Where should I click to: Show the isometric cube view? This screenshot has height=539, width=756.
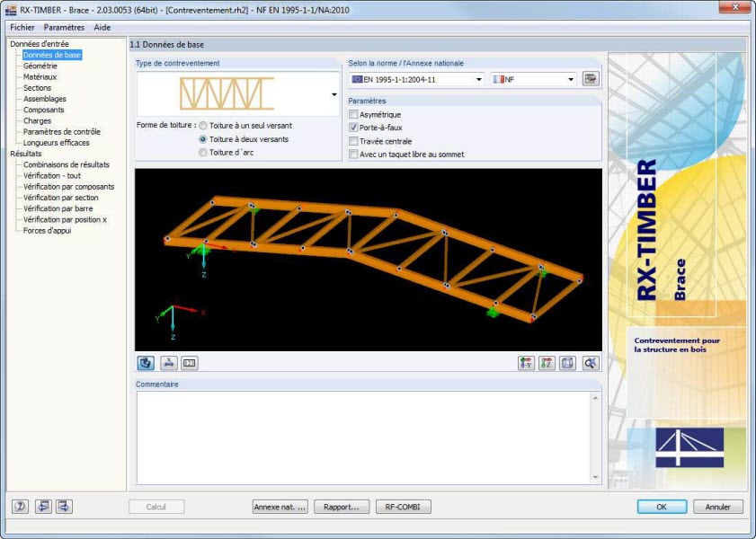(567, 363)
